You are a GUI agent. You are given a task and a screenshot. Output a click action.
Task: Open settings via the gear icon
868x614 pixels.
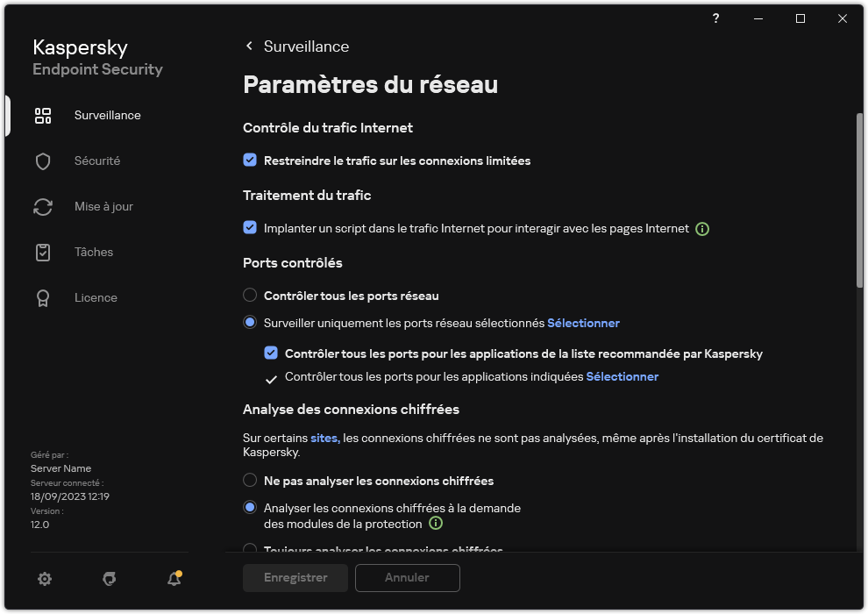tap(44, 579)
